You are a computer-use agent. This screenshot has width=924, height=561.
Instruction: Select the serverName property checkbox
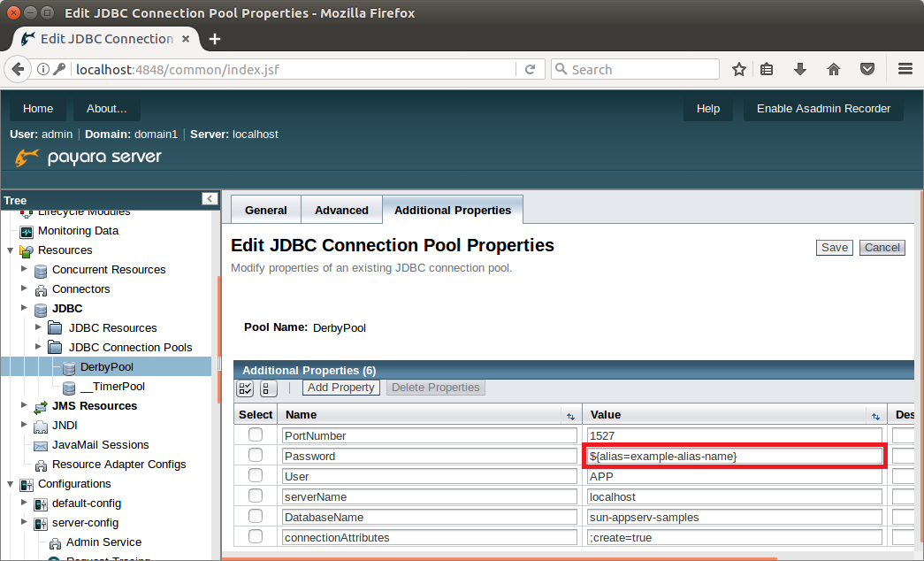click(x=256, y=496)
